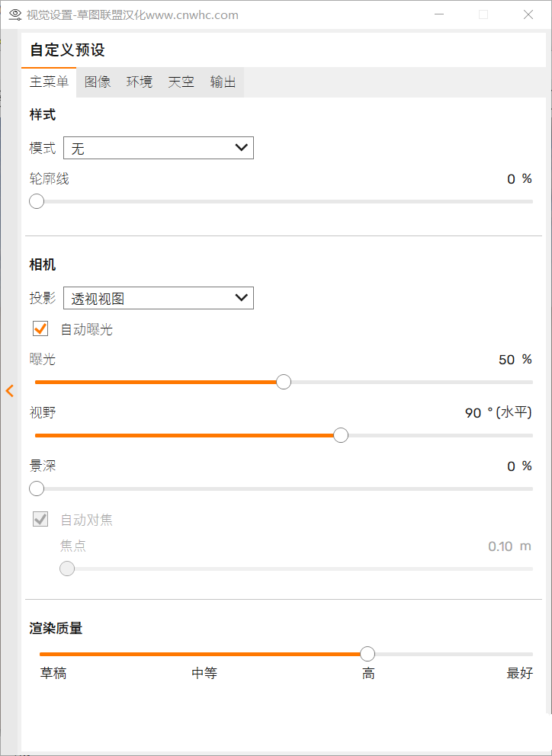The image size is (552, 756).
Task: Set render quality to 草稿
Action: (53, 673)
